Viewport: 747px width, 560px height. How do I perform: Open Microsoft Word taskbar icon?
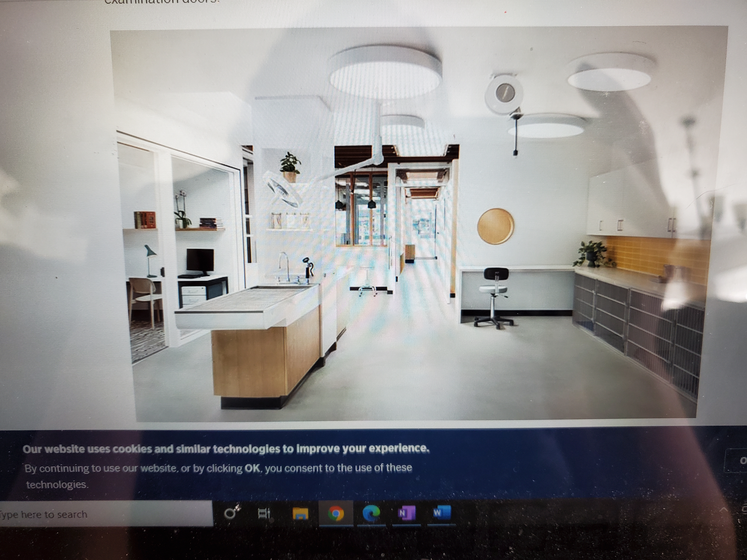point(441,512)
